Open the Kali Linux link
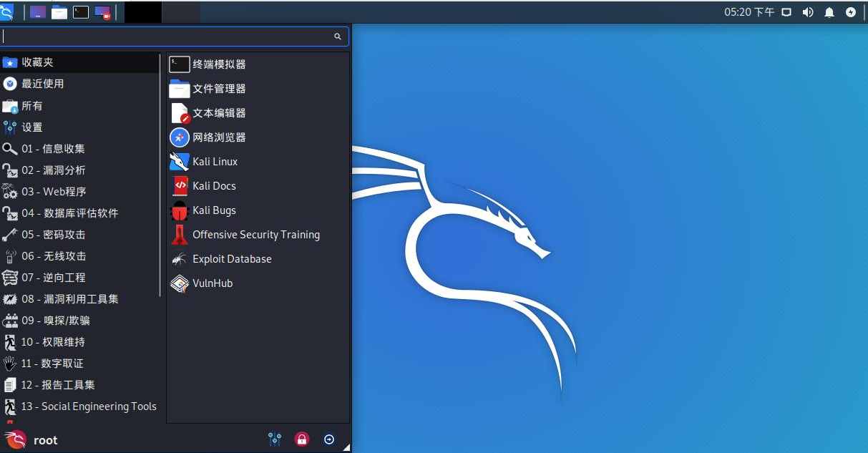 [x=258, y=162]
